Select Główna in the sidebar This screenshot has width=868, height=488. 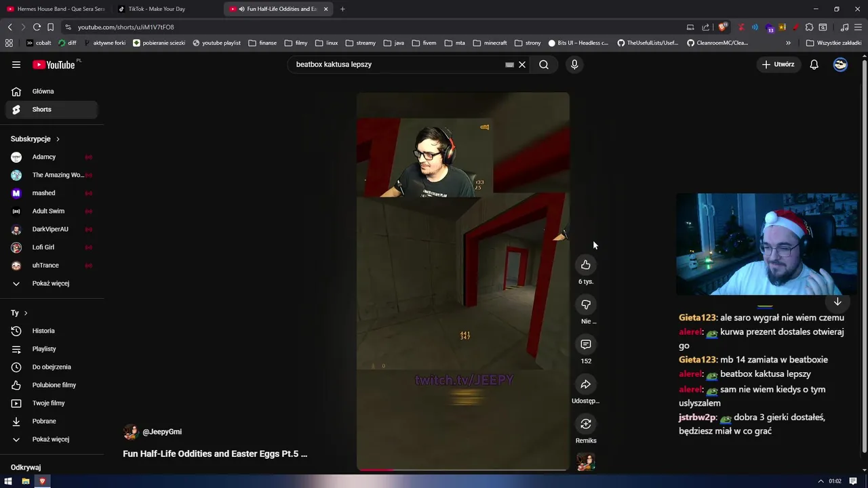(51, 91)
